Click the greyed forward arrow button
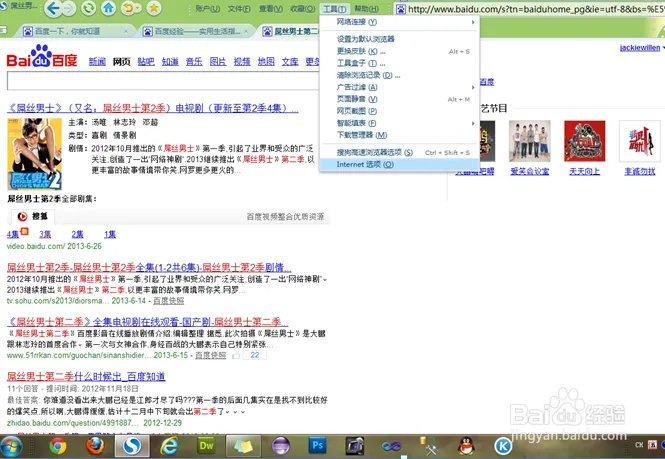Viewport: 665px width, 459px height. (x=69, y=8)
